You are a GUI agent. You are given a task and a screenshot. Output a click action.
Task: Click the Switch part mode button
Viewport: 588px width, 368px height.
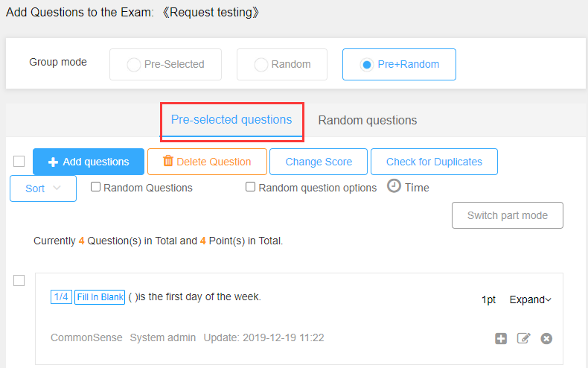coord(508,215)
